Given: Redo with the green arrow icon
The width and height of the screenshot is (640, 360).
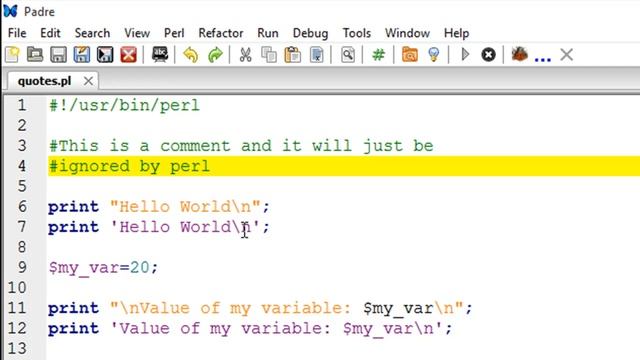Looking at the screenshot, I should pos(215,54).
